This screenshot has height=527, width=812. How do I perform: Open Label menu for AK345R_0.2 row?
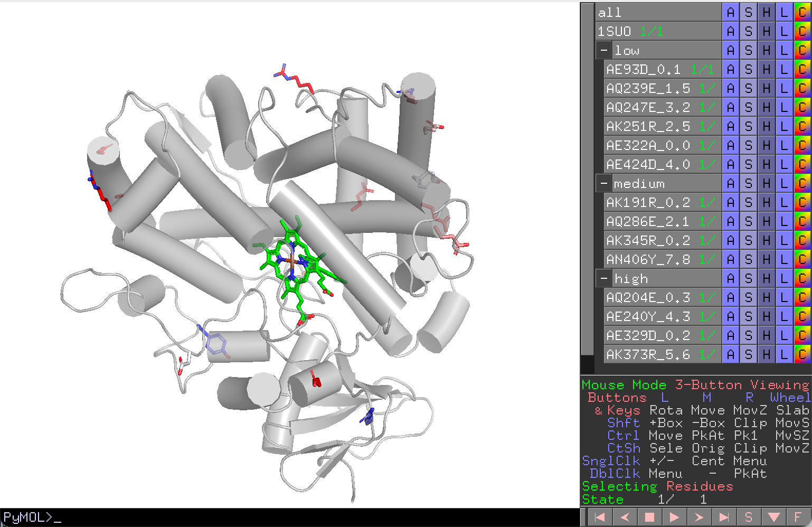click(785, 240)
